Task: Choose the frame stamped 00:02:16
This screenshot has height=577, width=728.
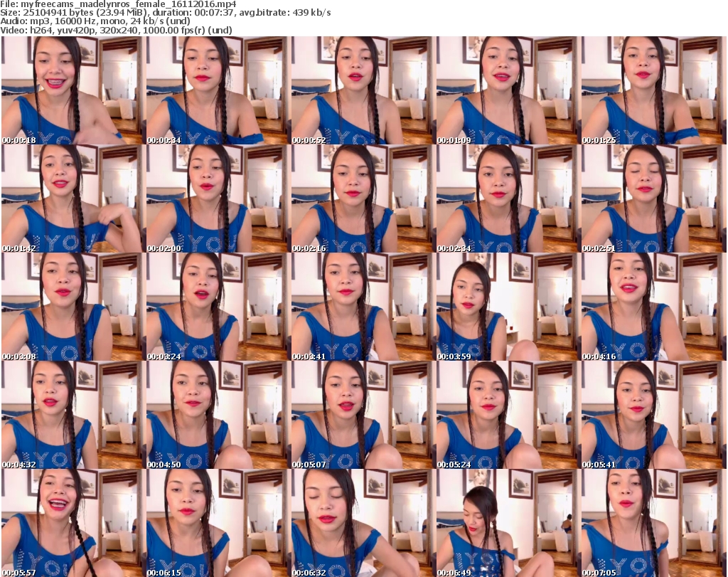Action: 363,198
